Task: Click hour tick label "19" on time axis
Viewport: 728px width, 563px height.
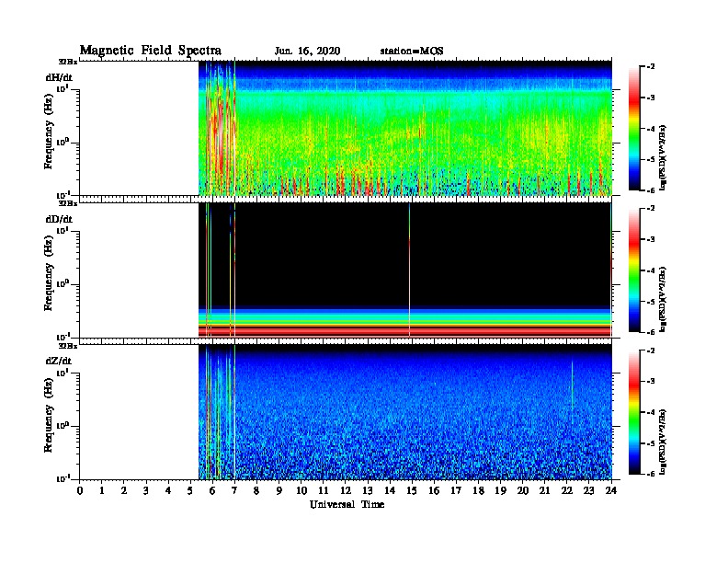Action: pos(500,490)
